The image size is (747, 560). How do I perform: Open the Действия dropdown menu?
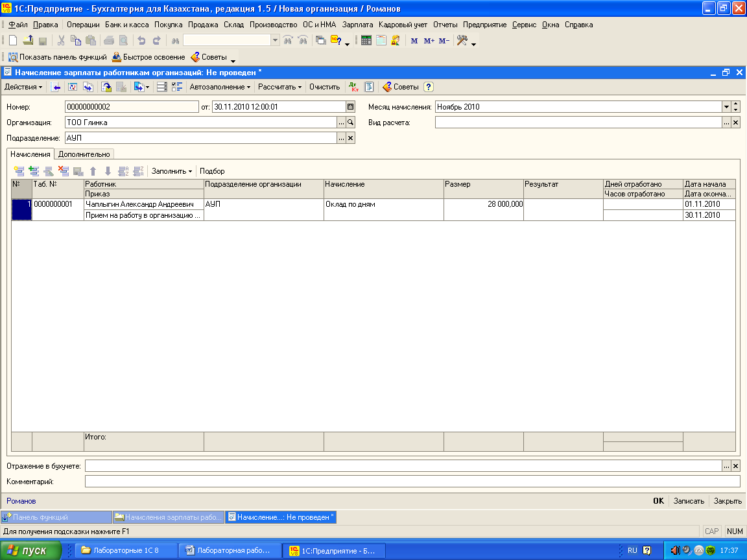pyautogui.click(x=23, y=87)
